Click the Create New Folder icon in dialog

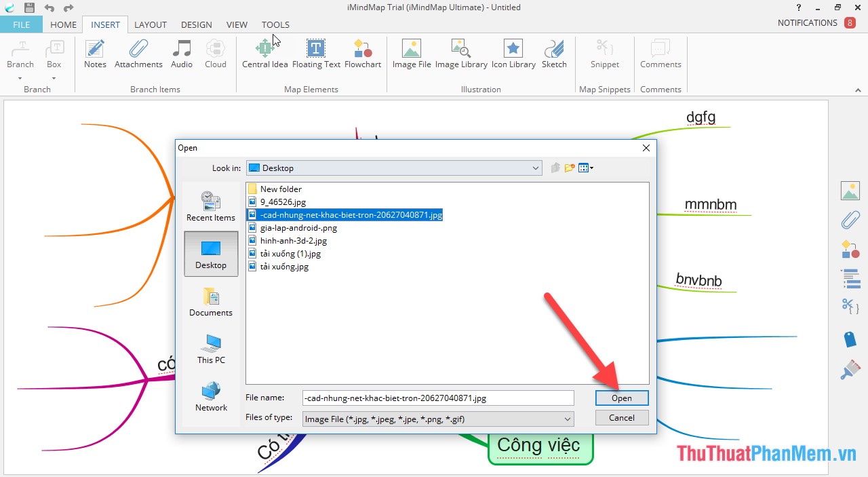click(x=569, y=168)
